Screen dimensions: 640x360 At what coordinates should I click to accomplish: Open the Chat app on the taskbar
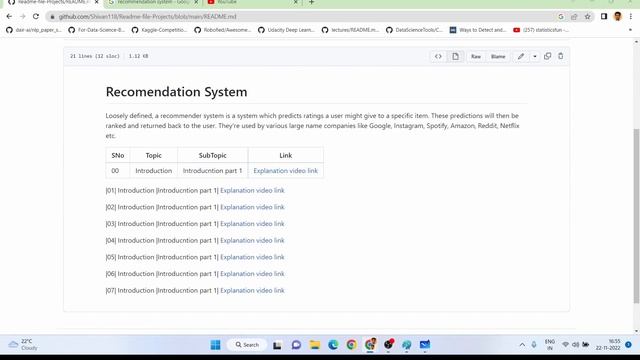coord(296,345)
